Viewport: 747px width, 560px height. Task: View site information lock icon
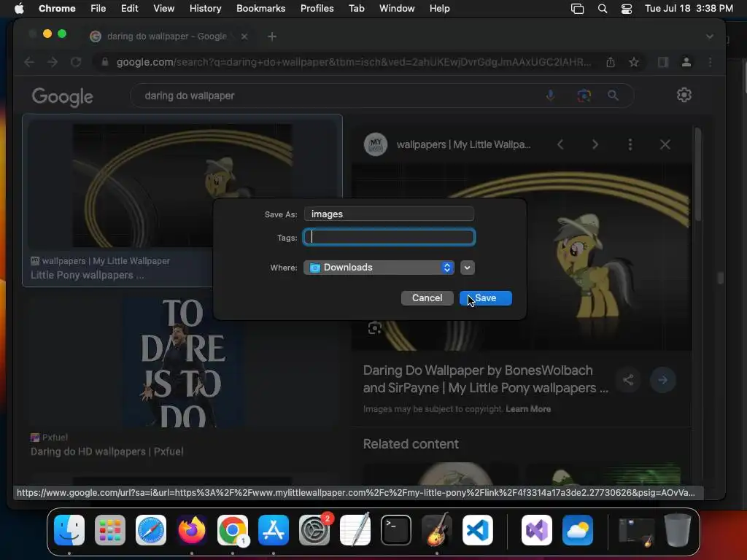105,62
